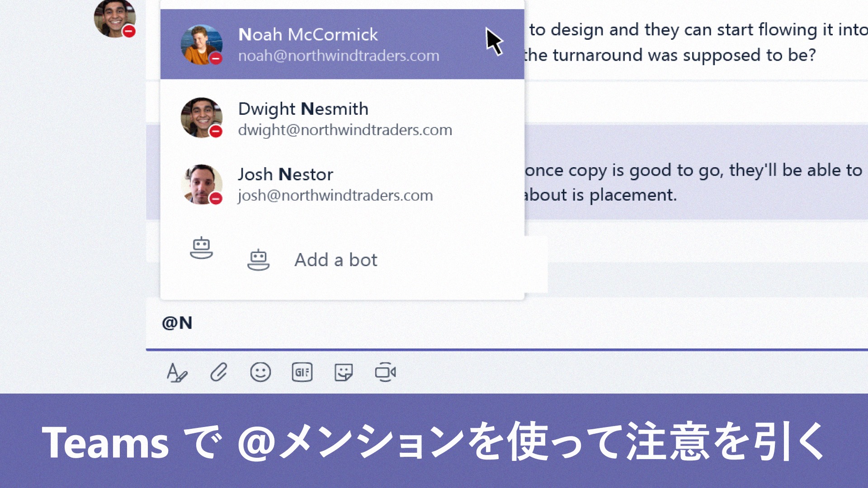Click noah@northwindtraders.com email text
Screen dimensions: 868x488
click(x=339, y=56)
